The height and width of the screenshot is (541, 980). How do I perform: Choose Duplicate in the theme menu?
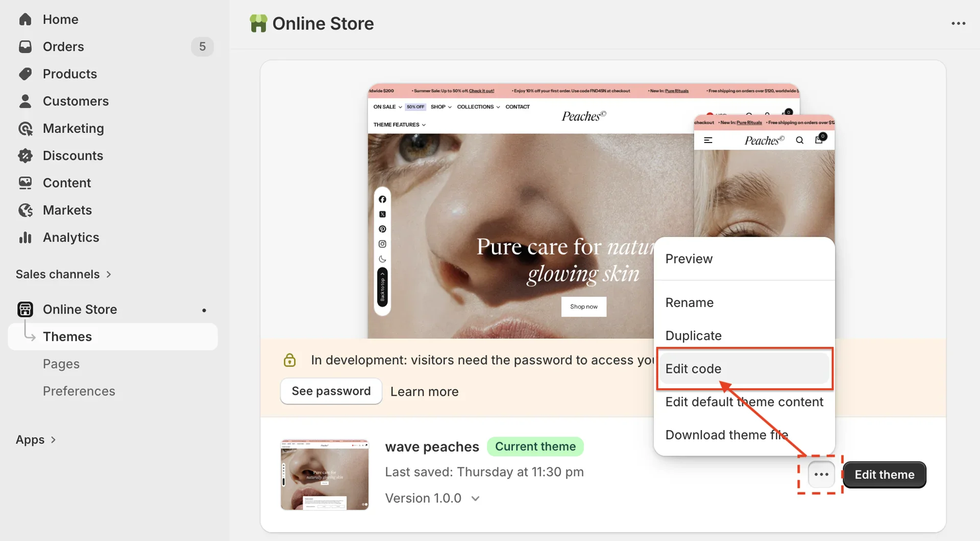pyautogui.click(x=693, y=335)
